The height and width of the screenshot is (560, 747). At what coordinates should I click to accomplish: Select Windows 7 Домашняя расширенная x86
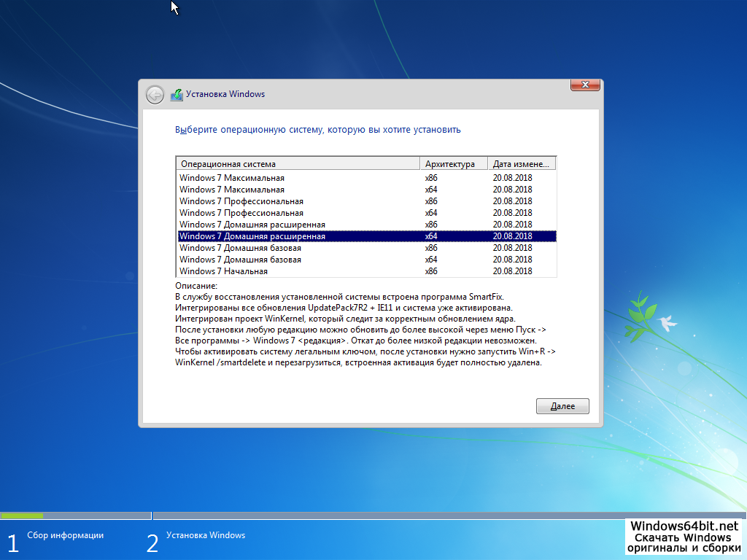(x=252, y=225)
